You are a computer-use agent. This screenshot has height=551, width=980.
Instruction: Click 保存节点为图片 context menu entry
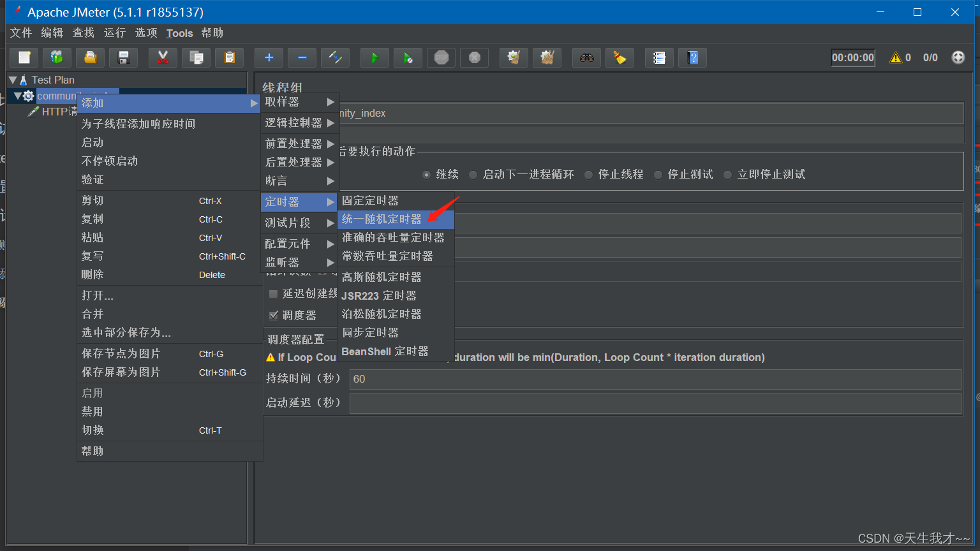click(168, 354)
